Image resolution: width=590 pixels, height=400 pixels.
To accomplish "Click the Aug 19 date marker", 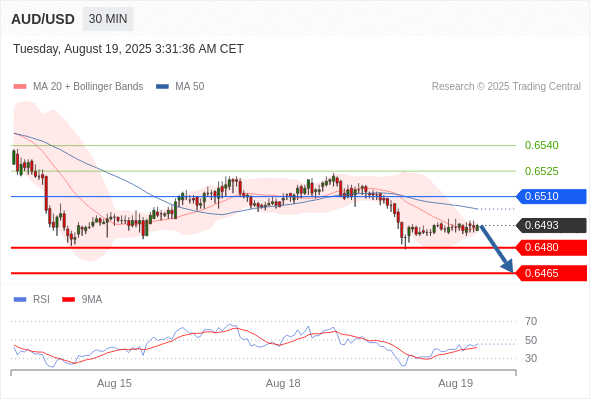I will coord(456,383).
